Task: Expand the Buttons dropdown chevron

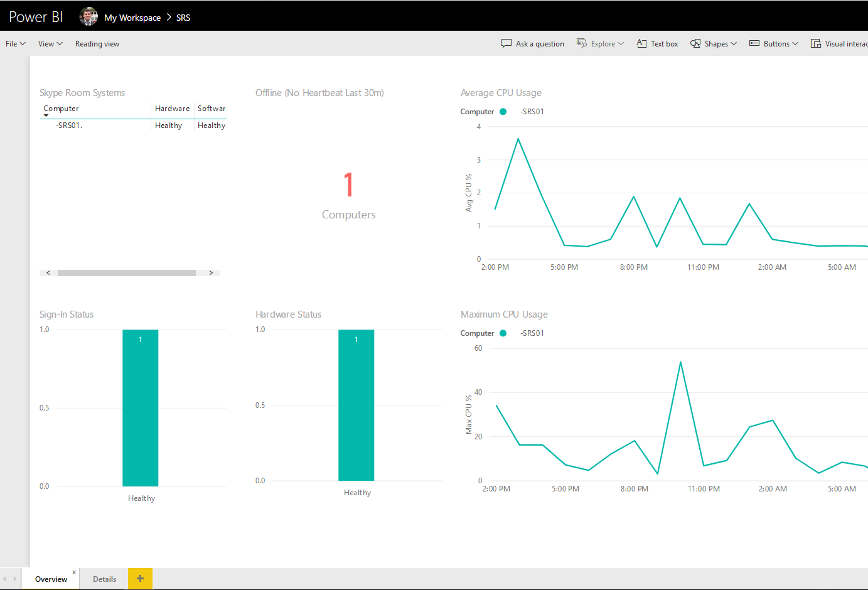Action: point(795,44)
